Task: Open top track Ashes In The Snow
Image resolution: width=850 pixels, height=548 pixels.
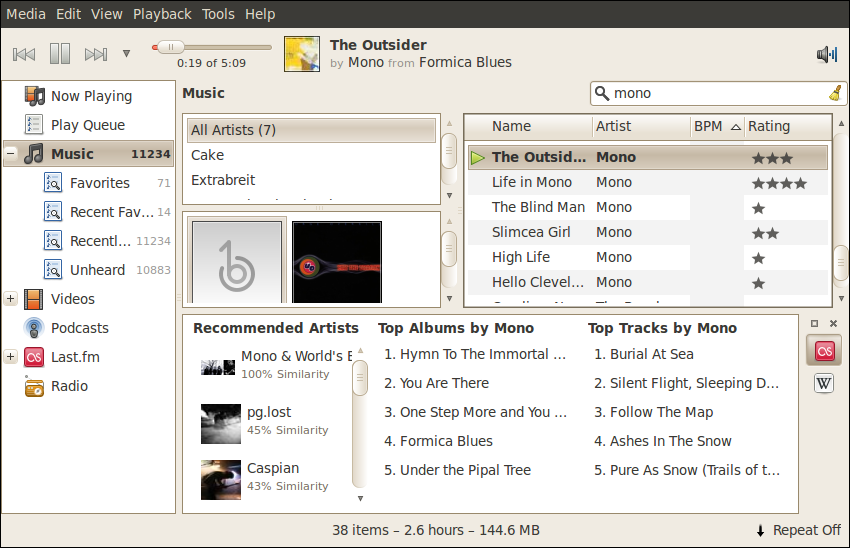Action: tap(663, 441)
